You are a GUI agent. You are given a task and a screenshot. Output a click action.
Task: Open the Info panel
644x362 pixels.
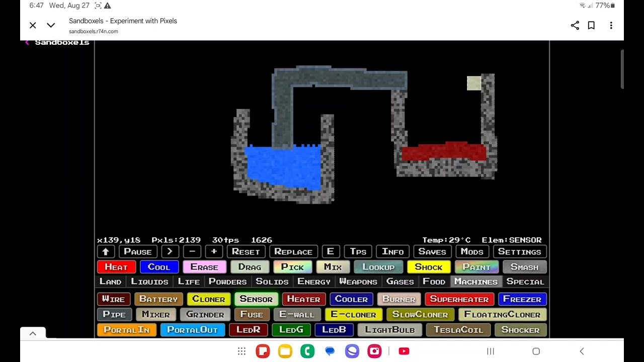[392, 252]
